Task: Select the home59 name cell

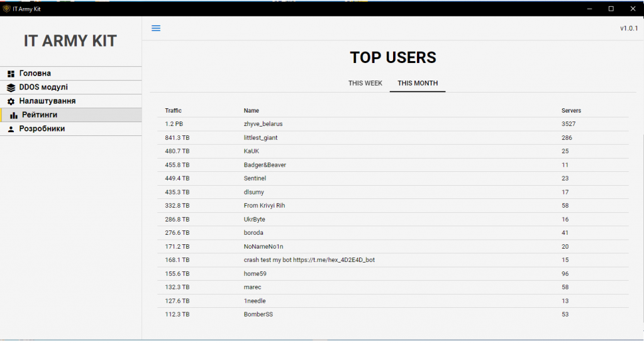Action: point(255,274)
